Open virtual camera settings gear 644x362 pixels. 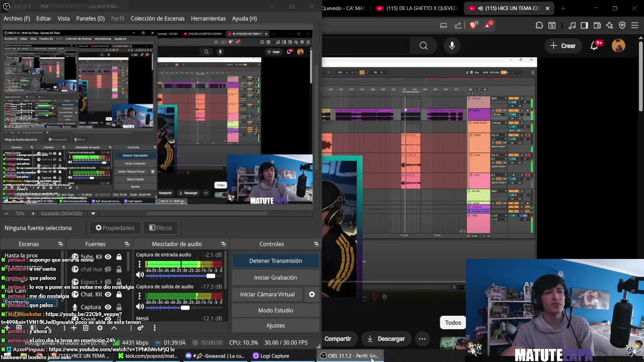(312, 294)
